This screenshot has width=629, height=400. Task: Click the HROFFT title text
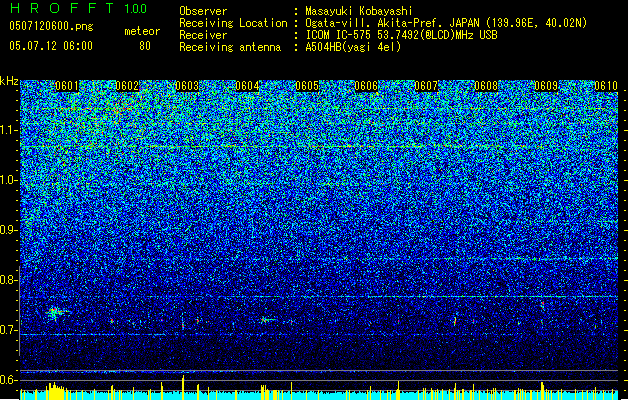[62, 8]
